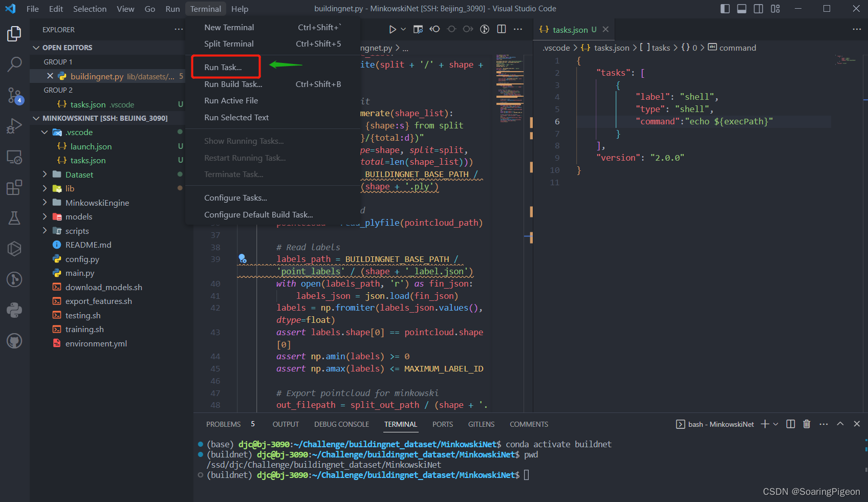Open Remote Explorer view icon
Screen dimensions: 868x502
pyautogui.click(x=14, y=157)
